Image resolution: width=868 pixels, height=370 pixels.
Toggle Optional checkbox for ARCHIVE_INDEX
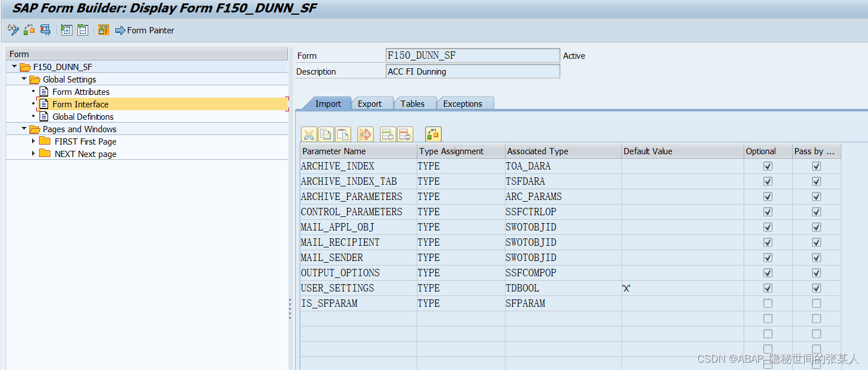[x=767, y=166]
